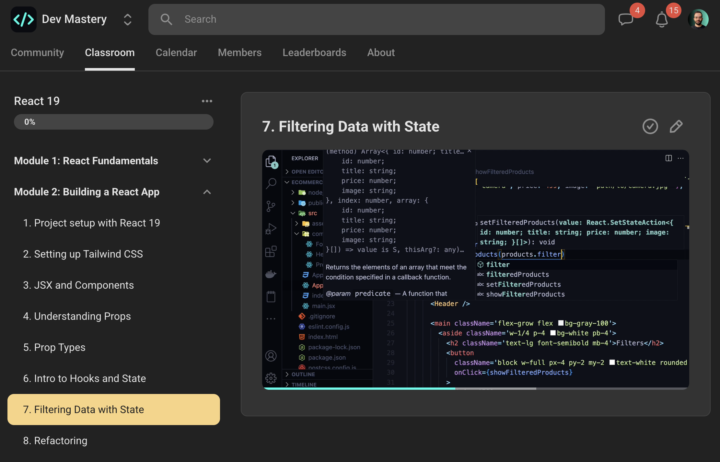Click the video's settings gear icon
The height and width of the screenshot is (462, 720).
tap(271, 378)
